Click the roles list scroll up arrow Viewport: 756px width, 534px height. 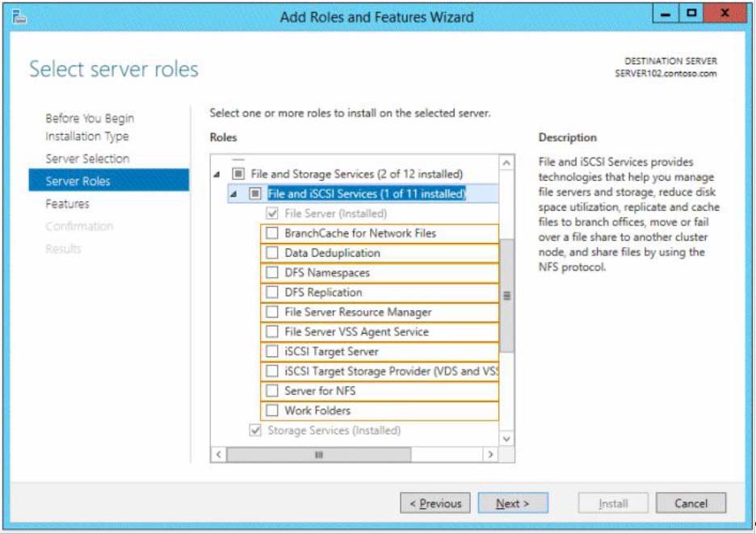click(506, 163)
